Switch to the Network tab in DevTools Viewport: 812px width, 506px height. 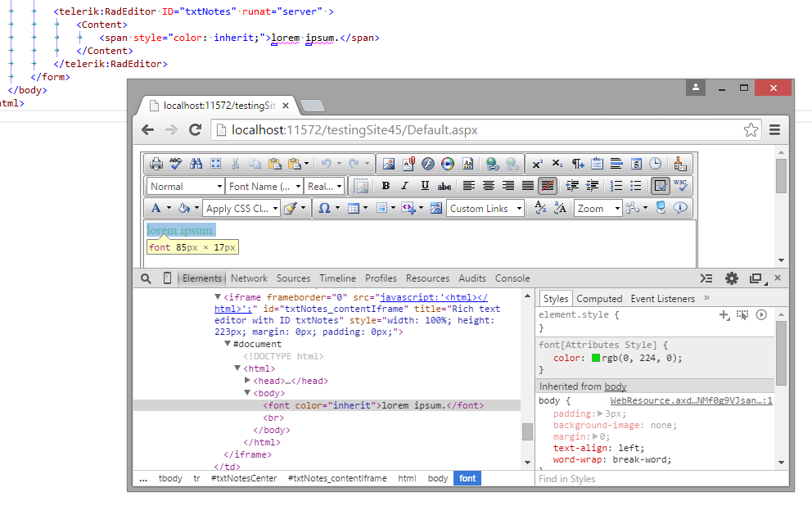pyautogui.click(x=249, y=278)
